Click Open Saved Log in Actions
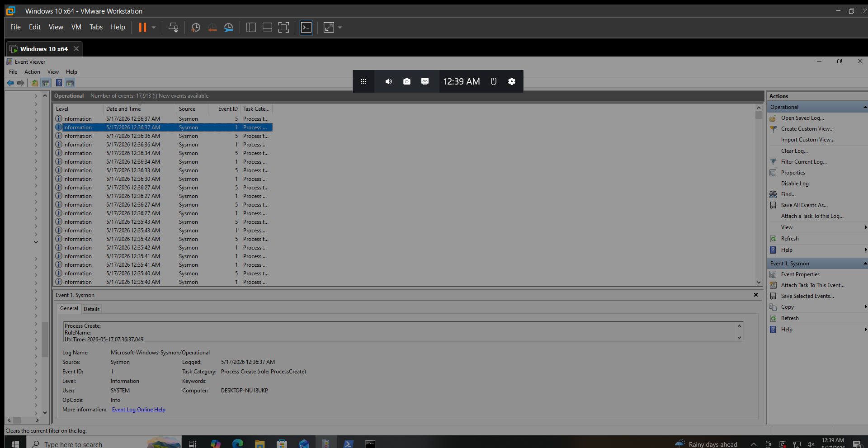The width and height of the screenshot is (868, 448). [x=802, y=118]
